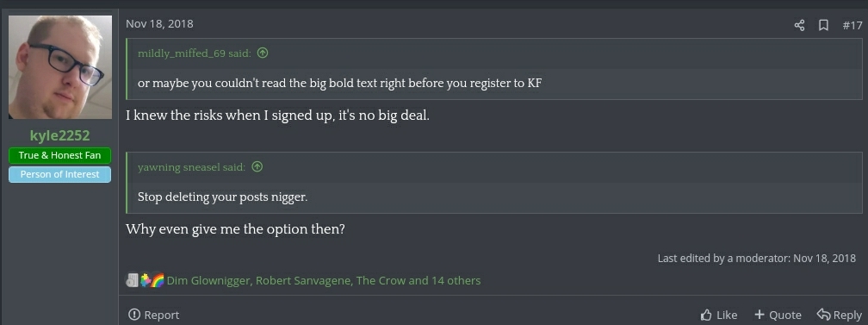Click kyle2252's avatar photo
The width and height of the screenshot is (868, 325).
[59, 66]
